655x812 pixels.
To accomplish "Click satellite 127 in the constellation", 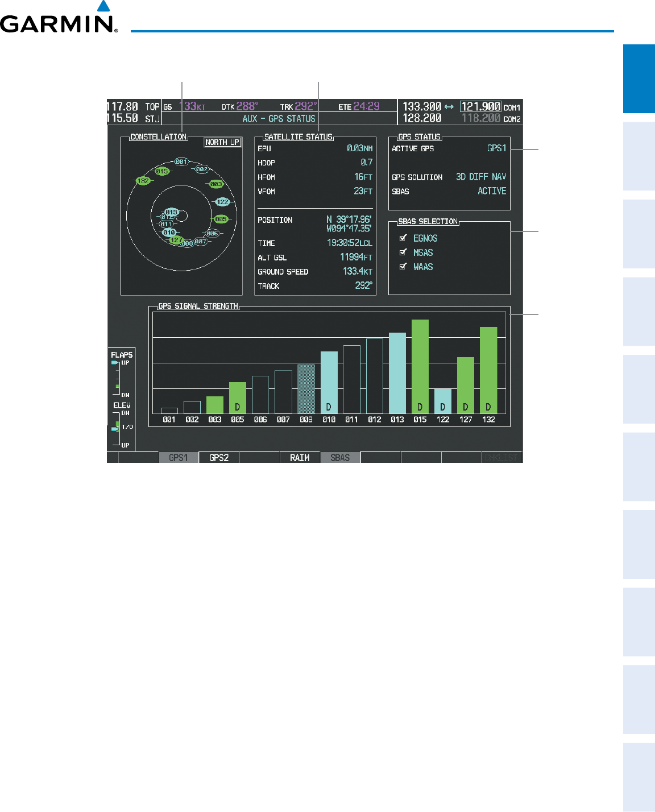I will [177, 241].
